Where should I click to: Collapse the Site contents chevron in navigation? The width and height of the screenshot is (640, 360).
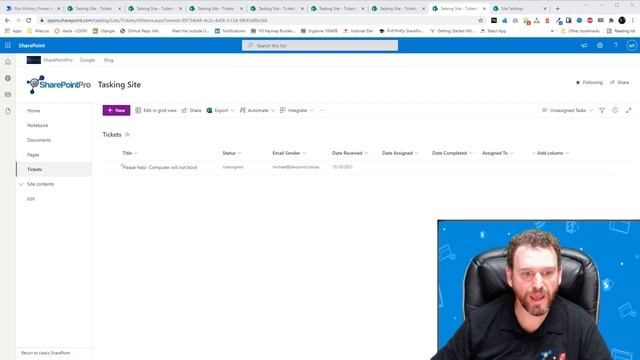(21, 184)
